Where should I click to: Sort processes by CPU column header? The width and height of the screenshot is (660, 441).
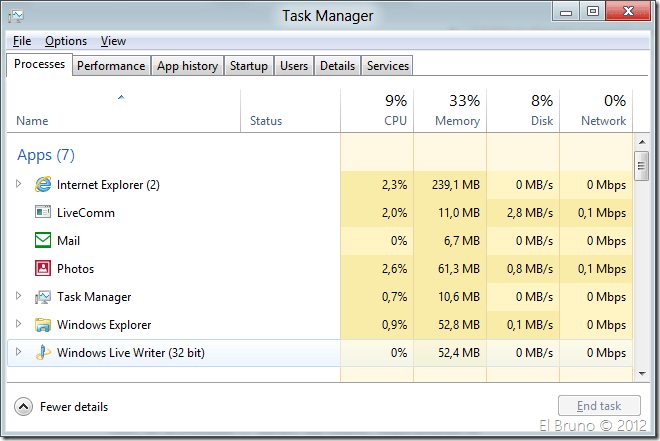tap(377, 111)
